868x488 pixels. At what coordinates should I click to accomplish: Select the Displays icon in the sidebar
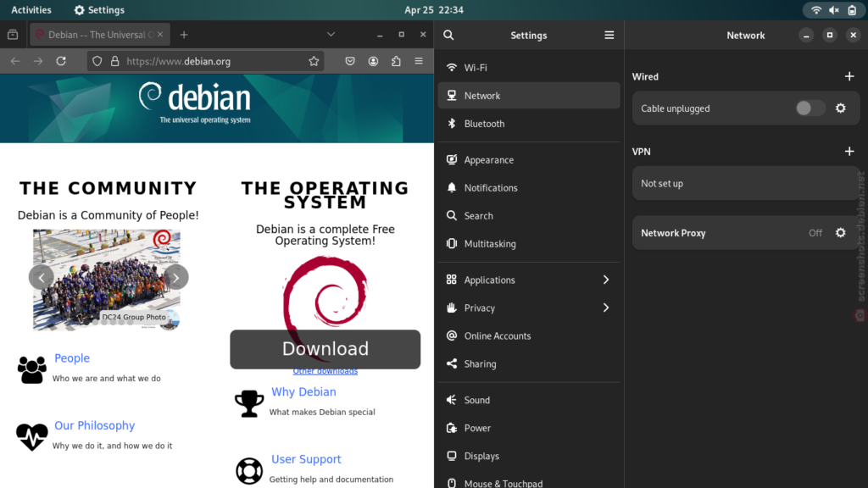(x=450, y=456)
